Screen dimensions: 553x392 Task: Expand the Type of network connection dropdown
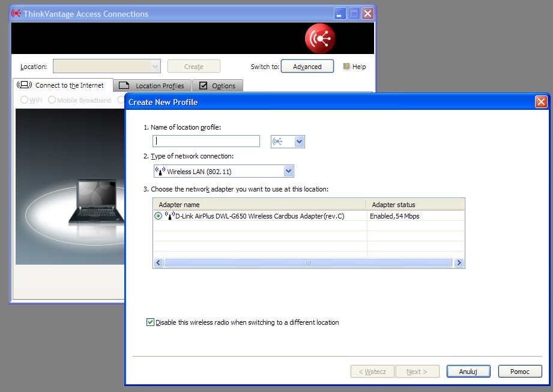point(288,171)
